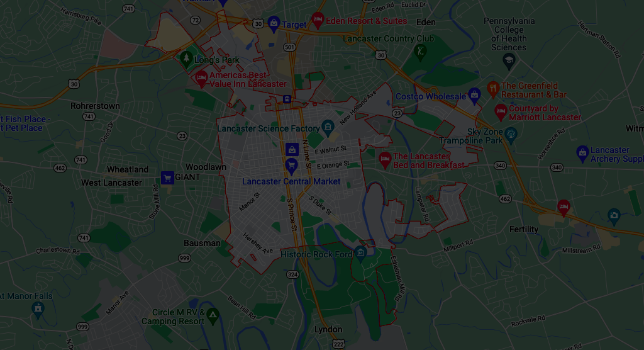Select the Bean Hill Rd road label

[x=242, y=307]
